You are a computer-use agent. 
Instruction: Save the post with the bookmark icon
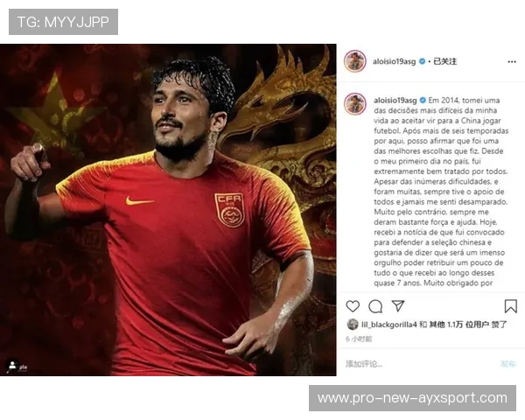click(511, 306)
